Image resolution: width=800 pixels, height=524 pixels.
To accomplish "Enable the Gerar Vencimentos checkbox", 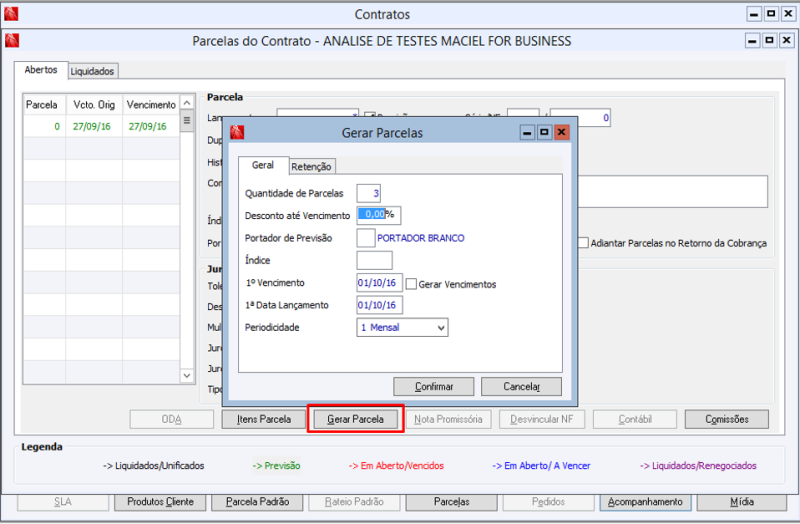I will pyautogui.click(x=411, y=284).
